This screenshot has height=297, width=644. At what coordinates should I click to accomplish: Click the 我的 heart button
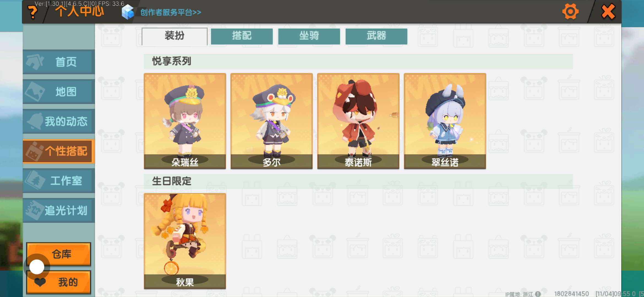pos(59,282)
